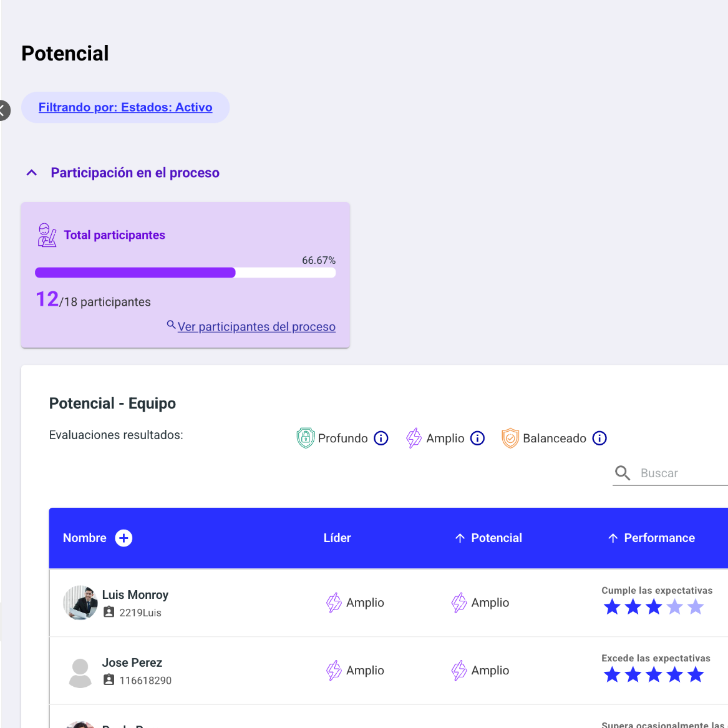This screenshot has height=728, width=728.
Task: Click the Balanceado orange shield icon
Action: point(510,438)
